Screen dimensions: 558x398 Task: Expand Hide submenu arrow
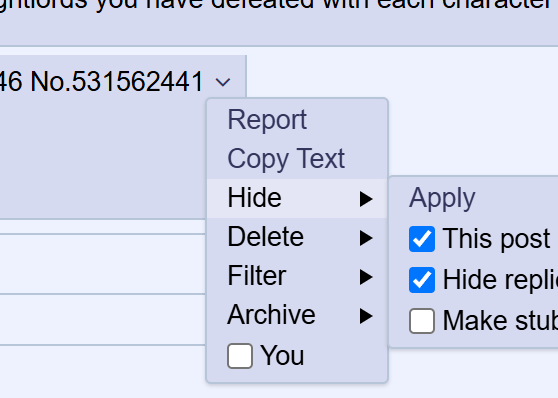point(366,199)
